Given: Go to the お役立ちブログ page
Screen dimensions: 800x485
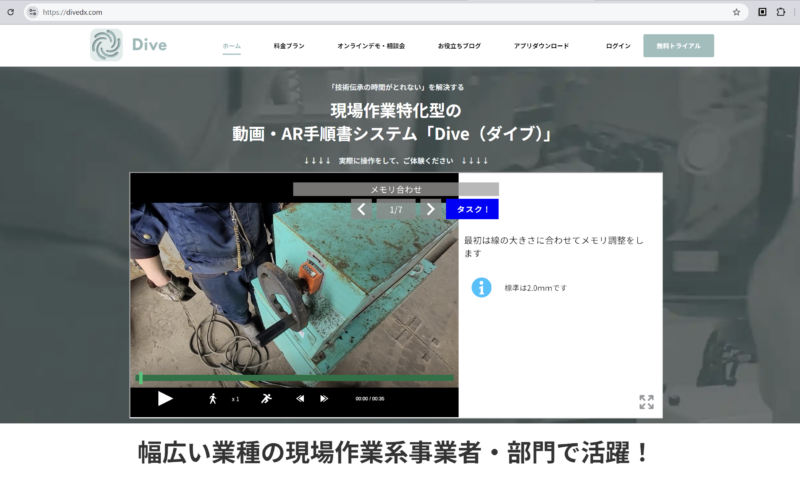Looking at the screenshot, I should 459,46.
